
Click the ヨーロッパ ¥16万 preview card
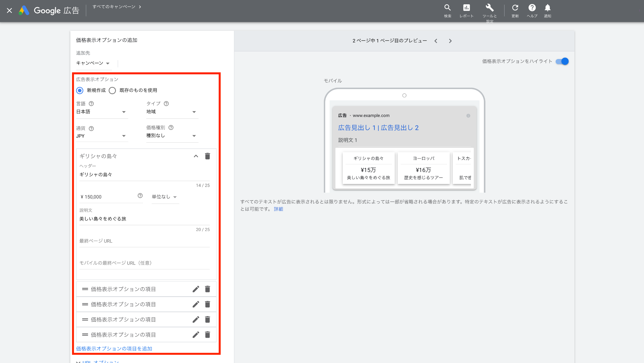point(423,168)
